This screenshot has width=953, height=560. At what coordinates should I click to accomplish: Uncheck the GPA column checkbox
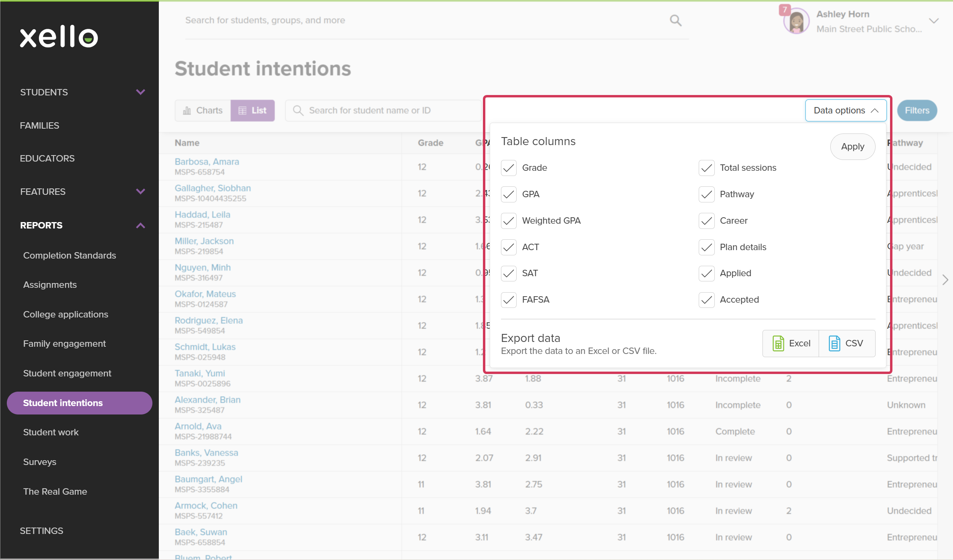point(509,194)
